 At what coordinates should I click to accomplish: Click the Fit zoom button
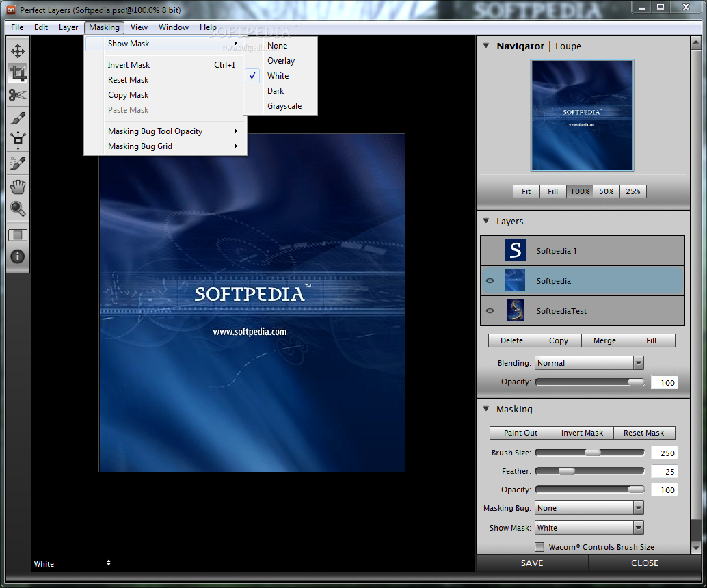coord(526,191)
